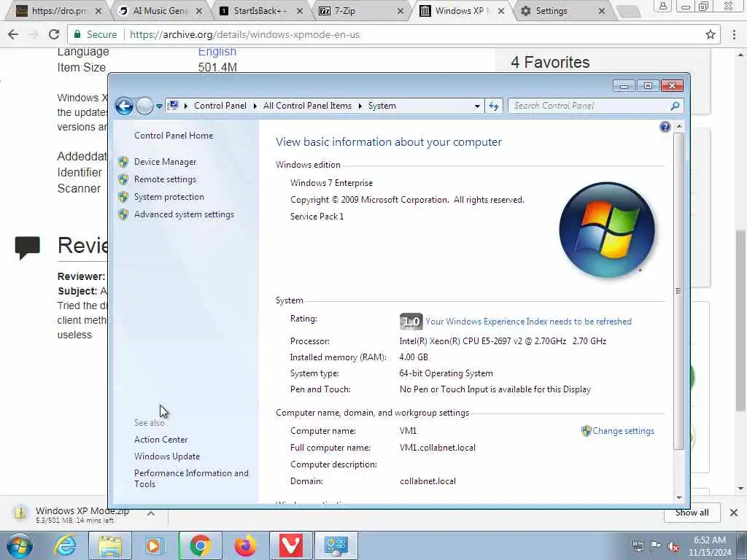Click the archive.org URL in address bar
The height and width of the screenshot is (560, 747).
(244, 35)
